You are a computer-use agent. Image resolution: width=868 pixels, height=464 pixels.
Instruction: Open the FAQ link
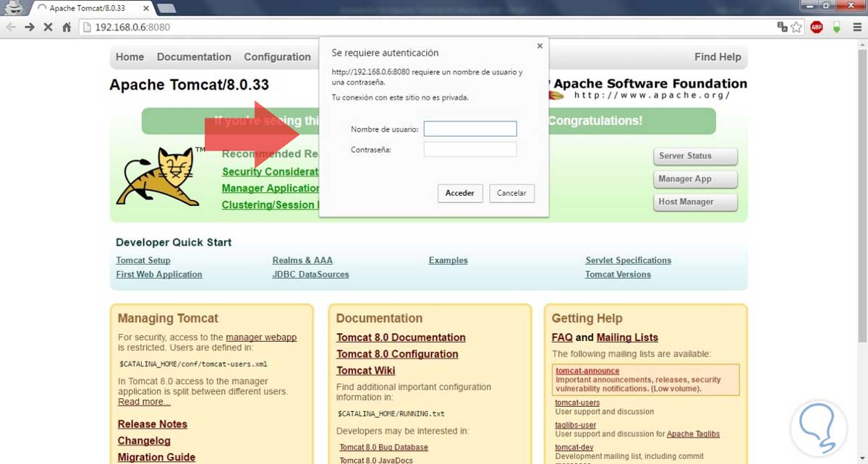click(562, 338)
